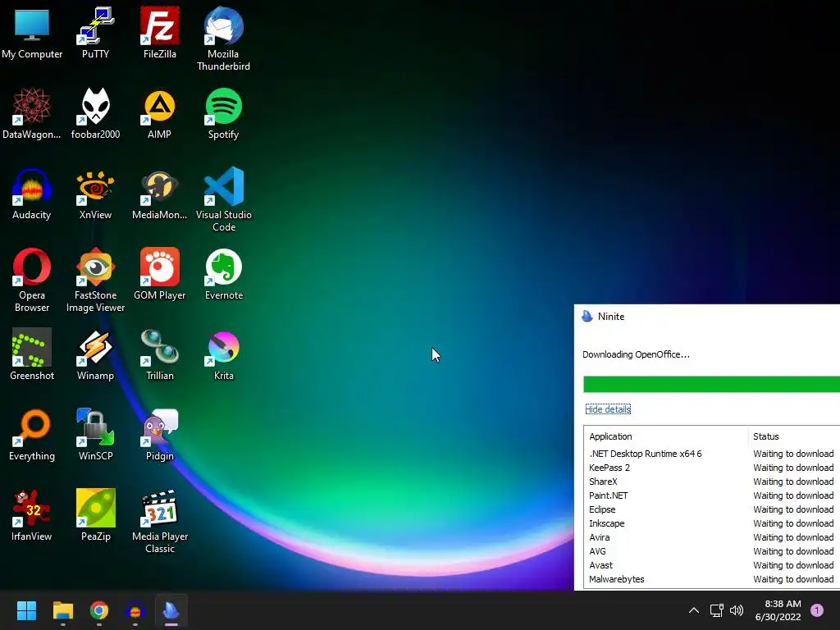Viewport: 840px width, 630px height.
Task: Select the XnView desktop icon
Action: [95, 194]
